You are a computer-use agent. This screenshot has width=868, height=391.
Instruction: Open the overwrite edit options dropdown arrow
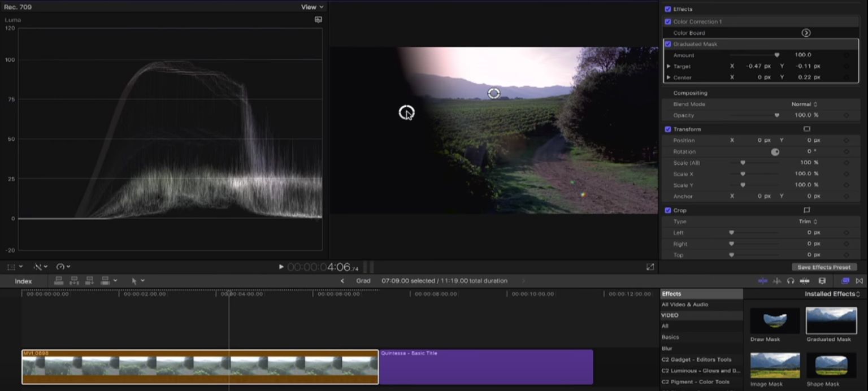115,281
